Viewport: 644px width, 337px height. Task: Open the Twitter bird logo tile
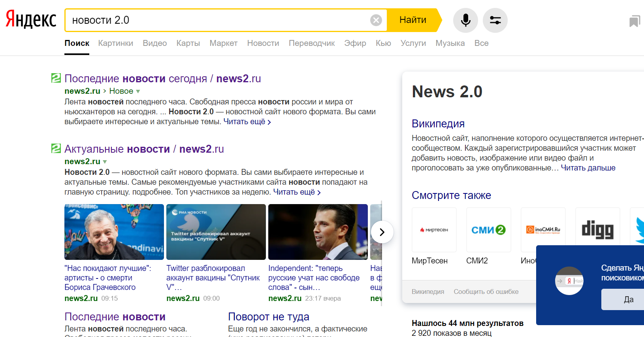point(637,230)
